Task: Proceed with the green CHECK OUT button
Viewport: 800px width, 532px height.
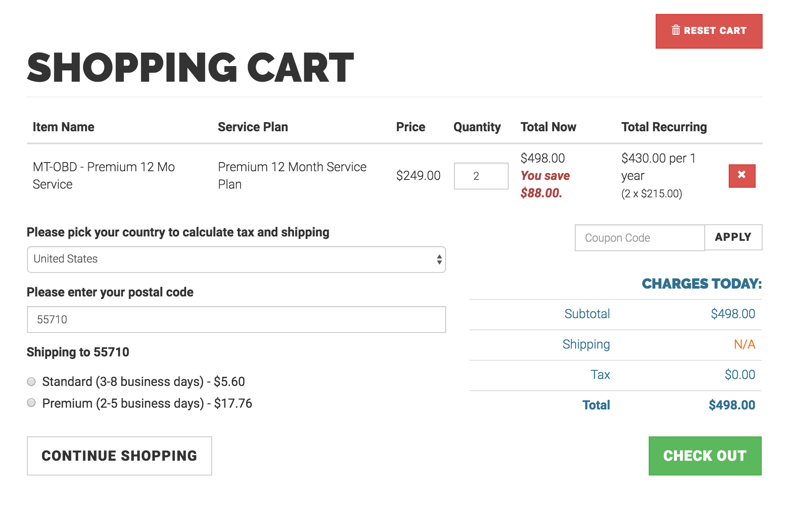Action: (x=705, y=456)
